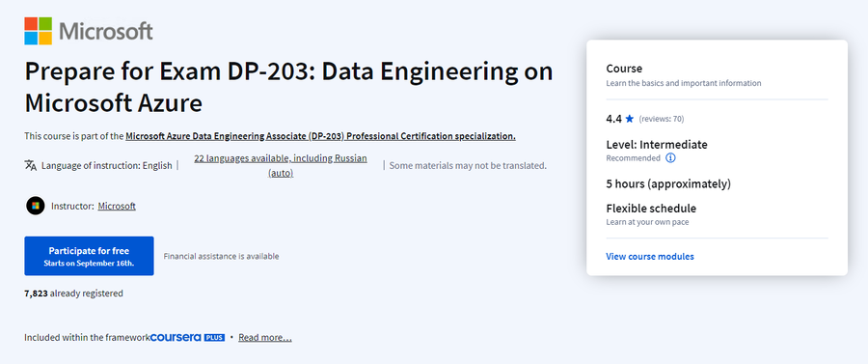
Task: Open the 22 languages available link
Action: click(281, 165)
